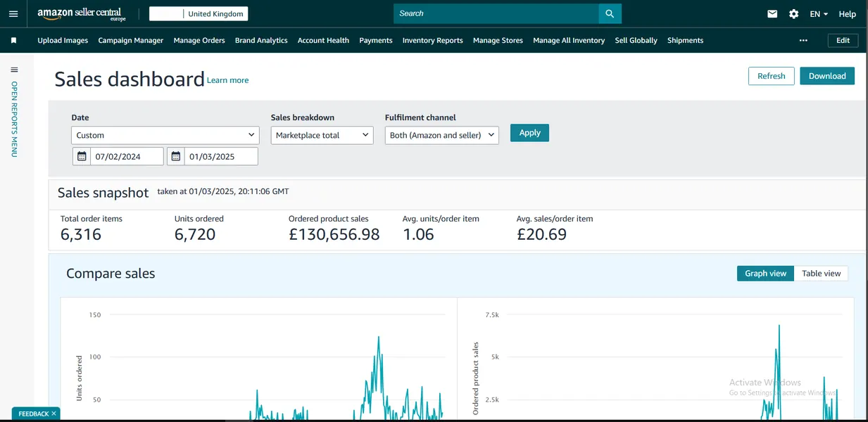
Task: Open the start date calendar icon
Action: [82, 156]
